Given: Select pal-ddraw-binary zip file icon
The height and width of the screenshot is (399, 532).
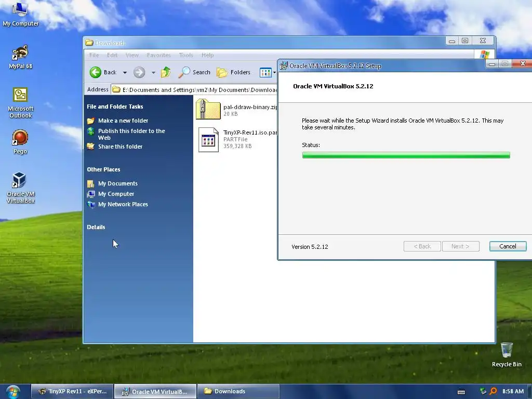Looking at the screenshot, I should coord(208,109).
